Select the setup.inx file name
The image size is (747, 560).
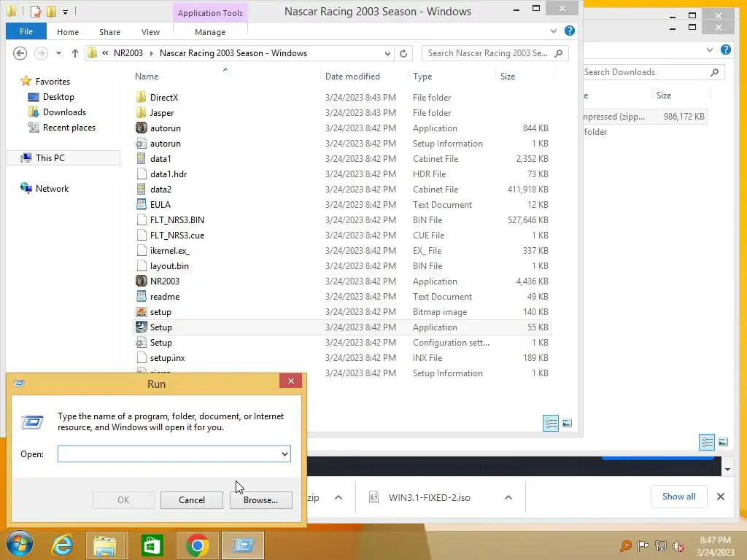tap(167, 358)
